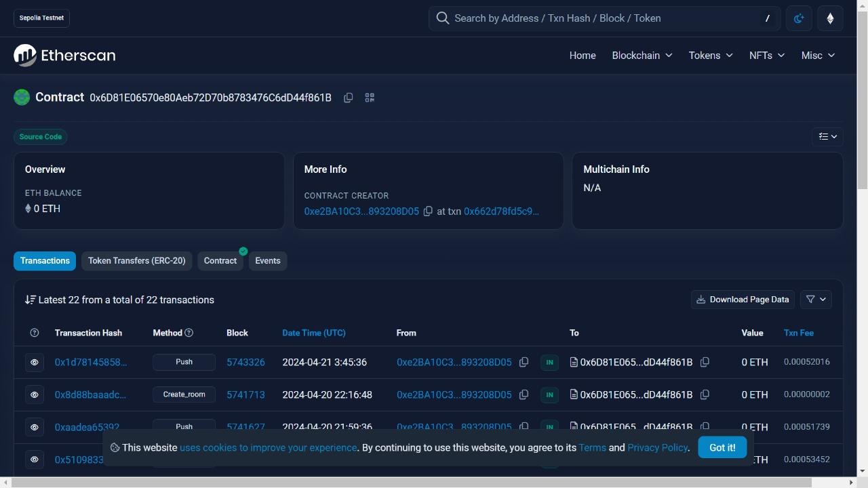The height and width of the screenshot is (488, 868).
Task: Open From address in Create_room row
Action: tap(454, 394)
